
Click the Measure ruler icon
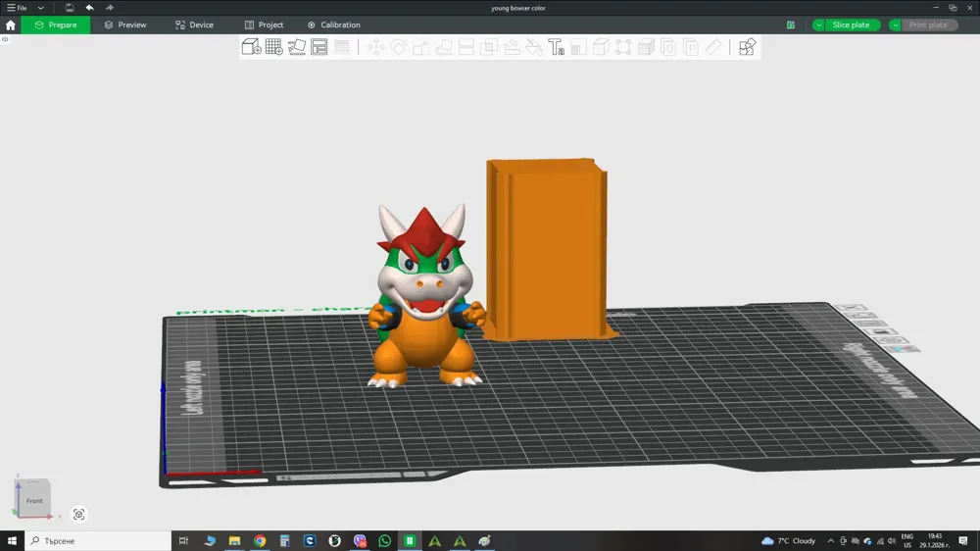pos(713,47)
